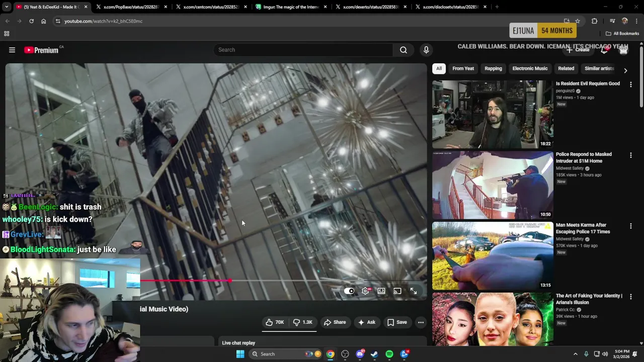Click the Ask button
Image resolution: width=644 pixels, height=362 pixels.
(x=367, y=322)
